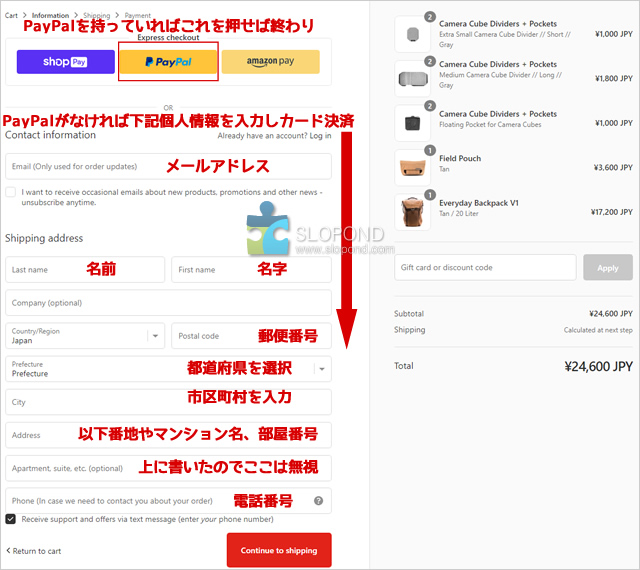The height and width of the screenshot is (570, 640).
Task: Open the Prefecture dropdown
Action: 168,369
